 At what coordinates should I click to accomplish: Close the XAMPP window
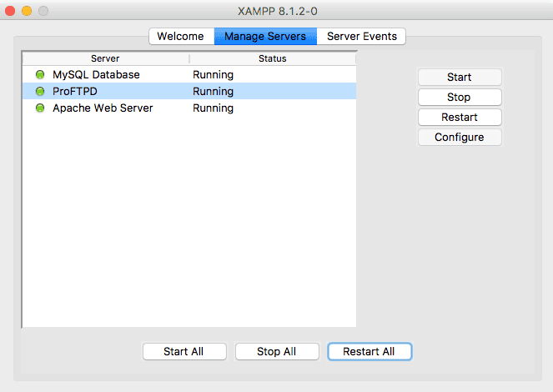11,11
